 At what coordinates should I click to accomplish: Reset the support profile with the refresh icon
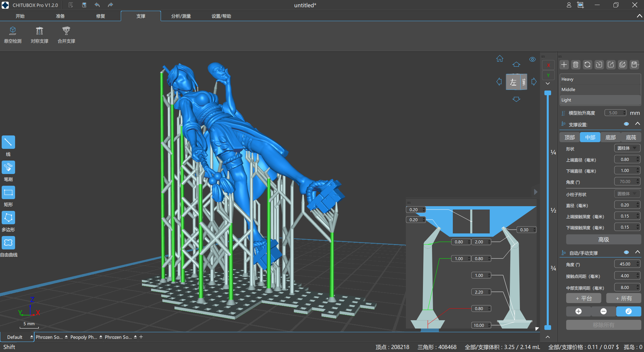[x=587, y=65]
